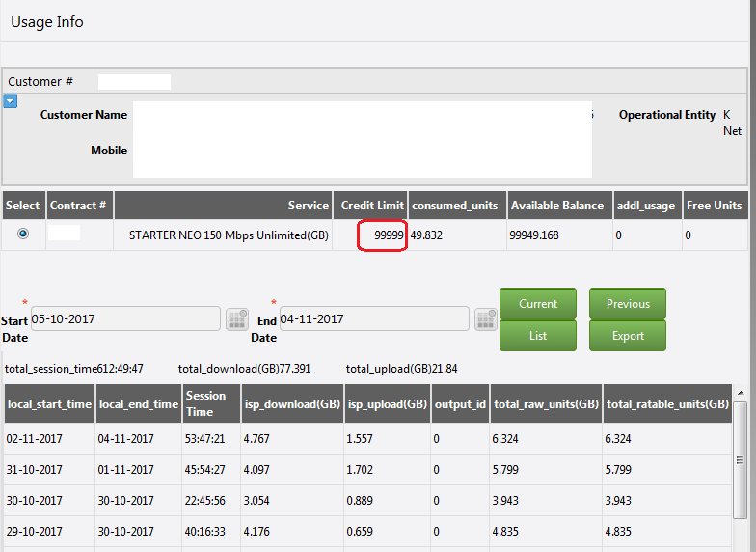Open the End Date calendar picker
756x552 pixels.
(x=486, y=318)
